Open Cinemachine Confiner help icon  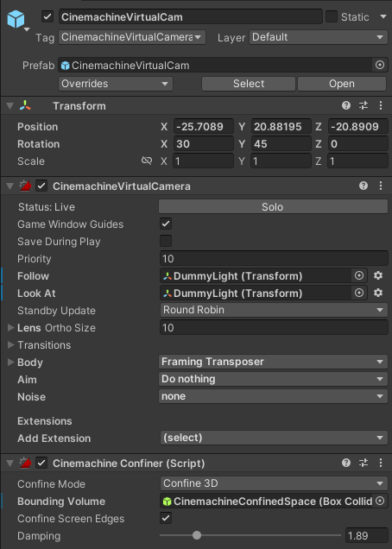pyautogui.click(x=346, y=463)
